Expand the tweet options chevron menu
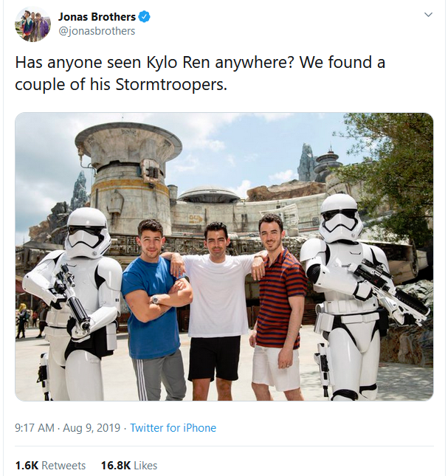Image resolution: width=448 pixels, height=476 pixels. point(428,15)
